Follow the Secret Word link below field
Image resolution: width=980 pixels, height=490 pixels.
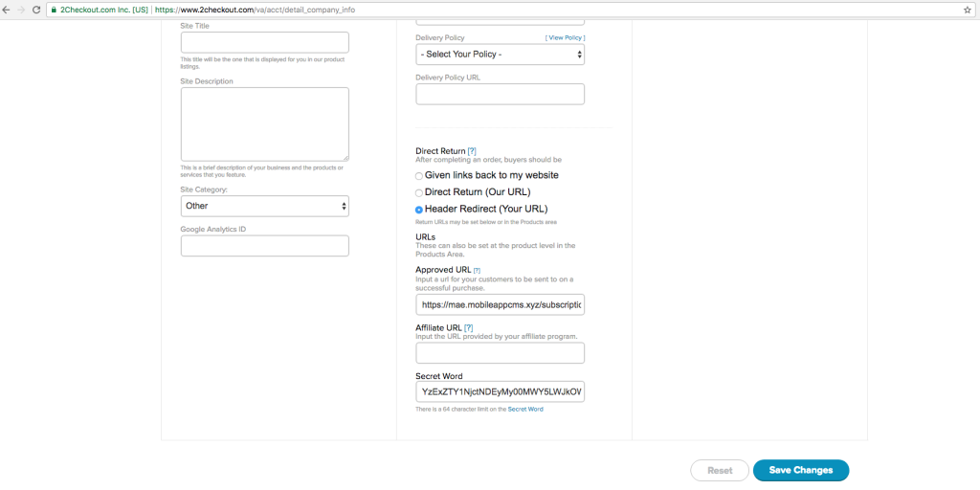pyautogui.click(x=525, y=410)
